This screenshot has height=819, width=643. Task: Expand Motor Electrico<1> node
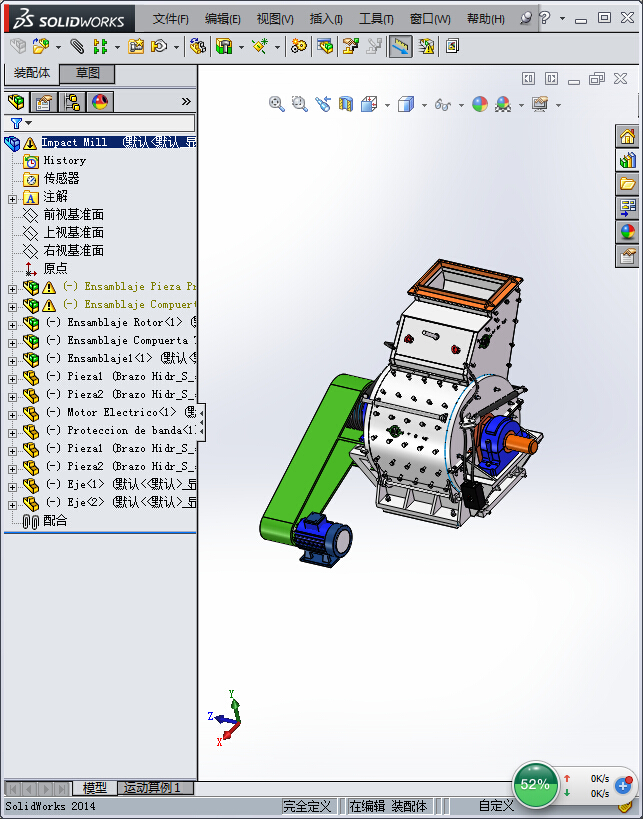coord(13,415)
